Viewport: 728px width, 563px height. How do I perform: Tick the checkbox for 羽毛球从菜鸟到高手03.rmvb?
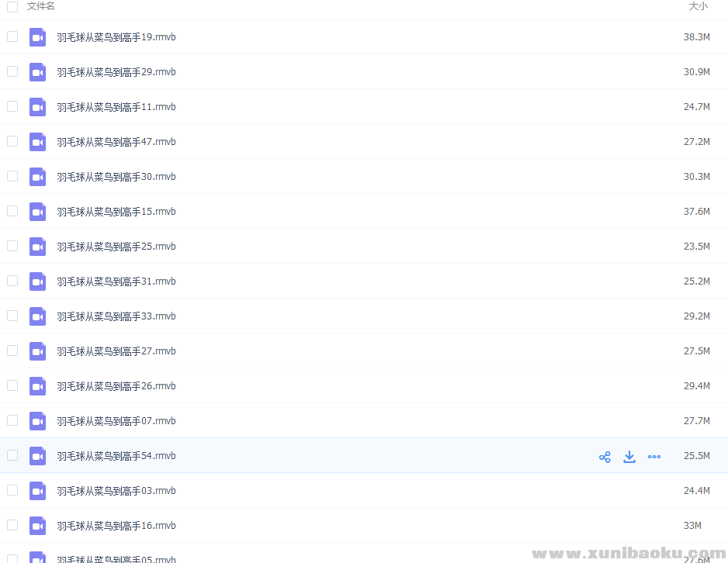tap(12, 490)
